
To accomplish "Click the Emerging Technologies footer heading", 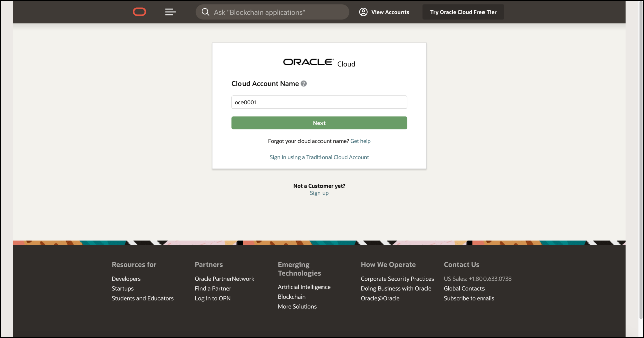I will coord(299,269).
